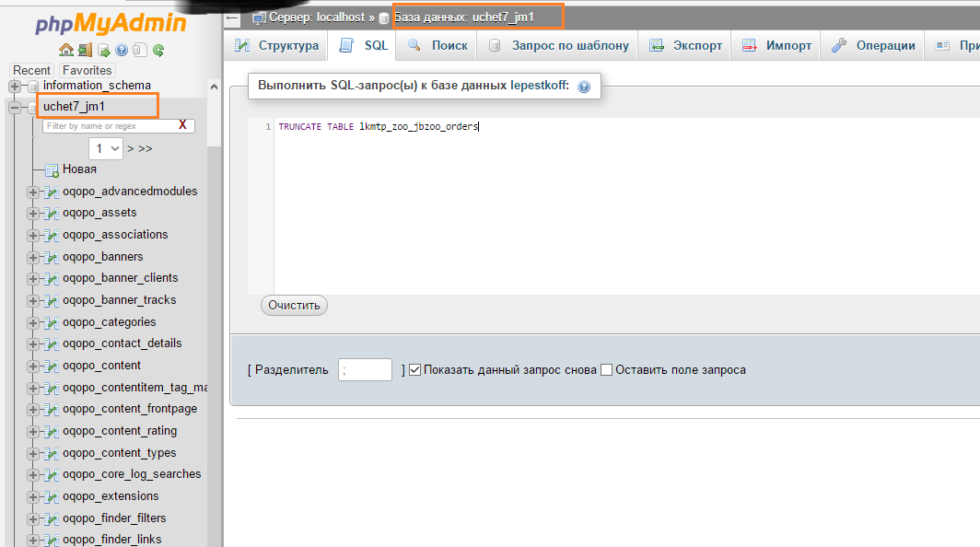Click the log out door icon
The width and height of the screenshot is (980, 547).
[84, 51]
